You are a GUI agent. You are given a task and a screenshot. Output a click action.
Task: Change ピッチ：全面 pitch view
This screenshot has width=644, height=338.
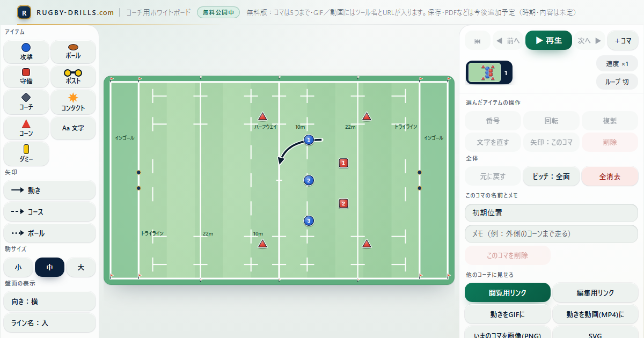[x=551, y=176]
